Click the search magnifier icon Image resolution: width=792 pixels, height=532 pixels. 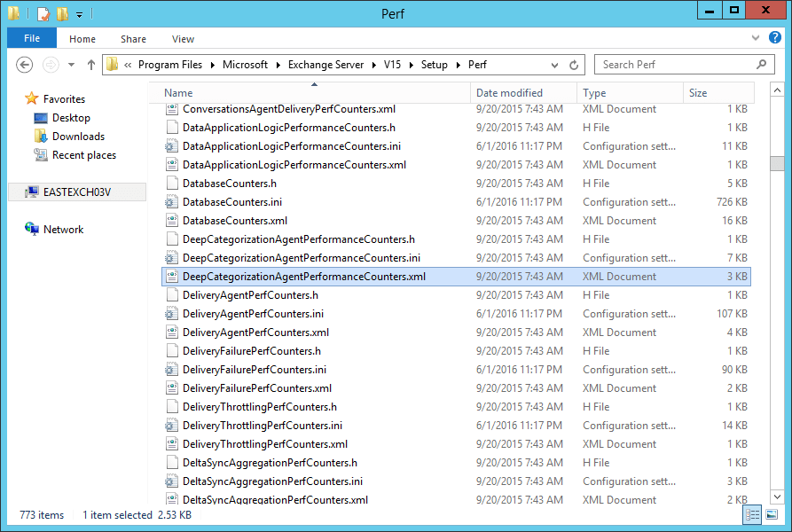coord(762,64)
